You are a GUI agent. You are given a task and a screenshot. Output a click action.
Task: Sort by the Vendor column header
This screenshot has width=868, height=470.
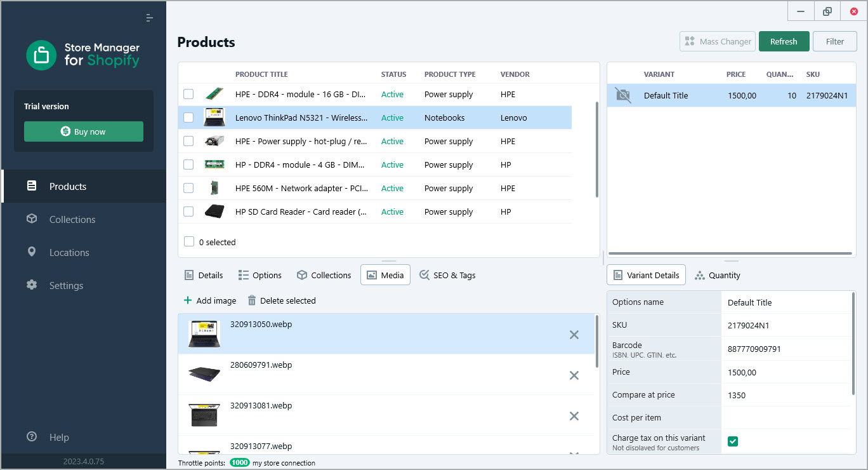(x=515, y=74)
